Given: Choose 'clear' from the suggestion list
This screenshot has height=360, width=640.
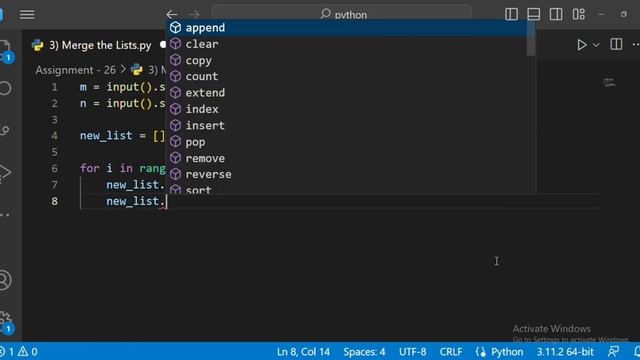Looking at the screenshot, I should 347,44.
